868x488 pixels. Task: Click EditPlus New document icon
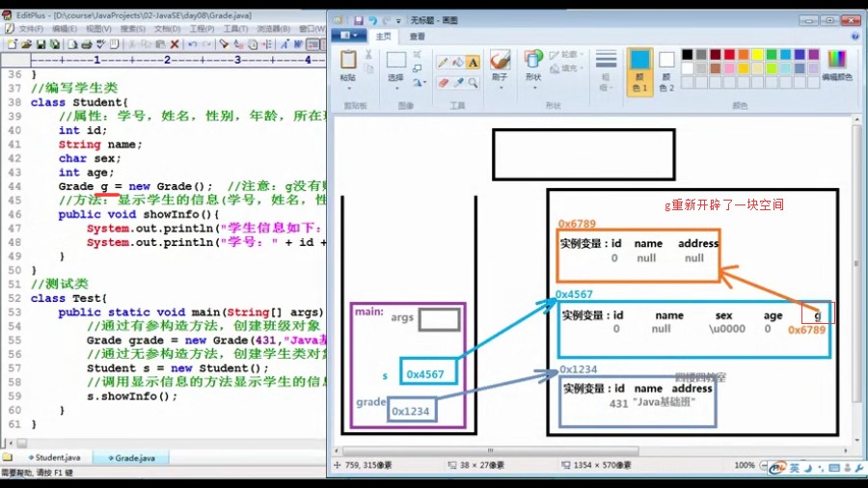click(x=13, y=44)
